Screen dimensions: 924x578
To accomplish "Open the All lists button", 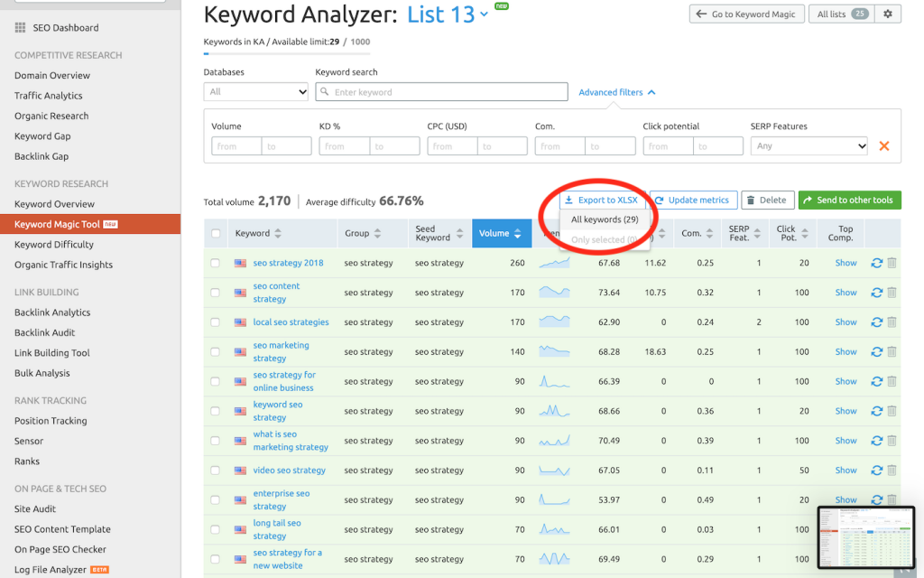I will tap(842, 14).
